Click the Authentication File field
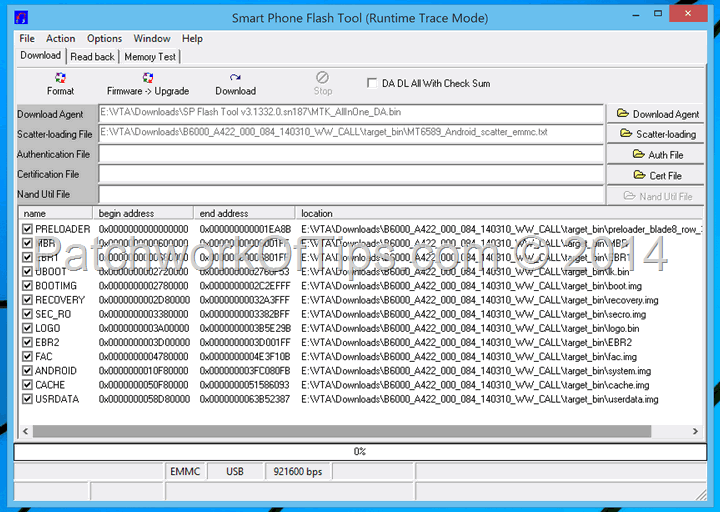720x512 pixels. (x=351, y=154)
